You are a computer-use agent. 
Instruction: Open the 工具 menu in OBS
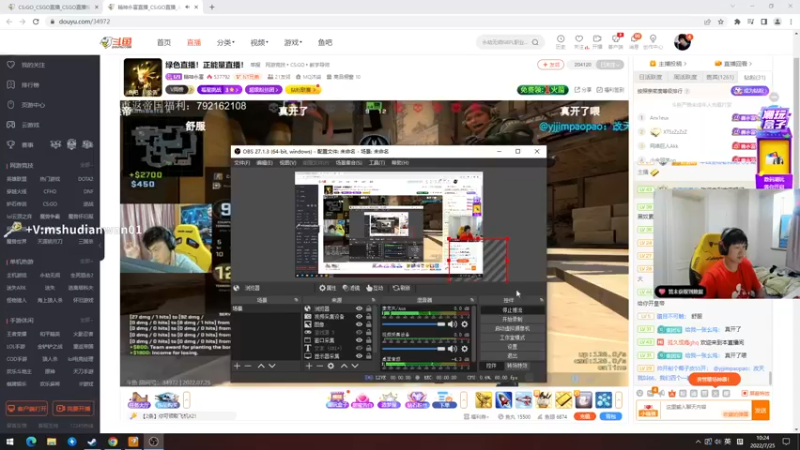(x=377, y=163)
